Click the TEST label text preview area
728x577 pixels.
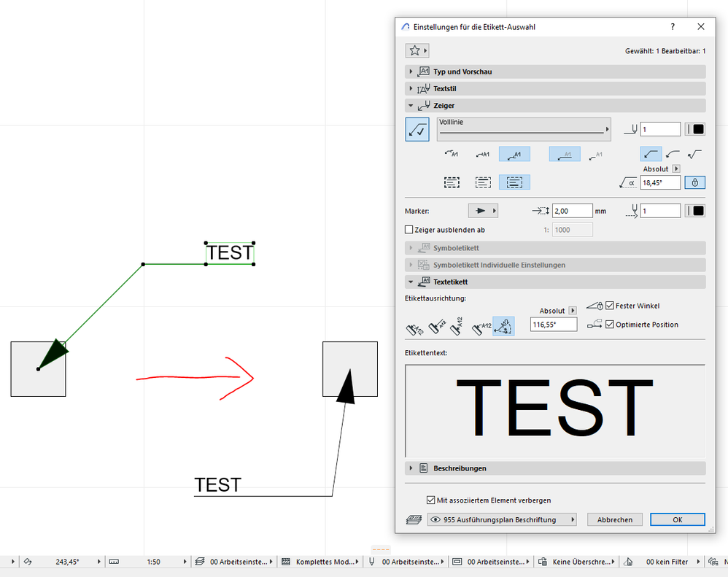point(555,411)
